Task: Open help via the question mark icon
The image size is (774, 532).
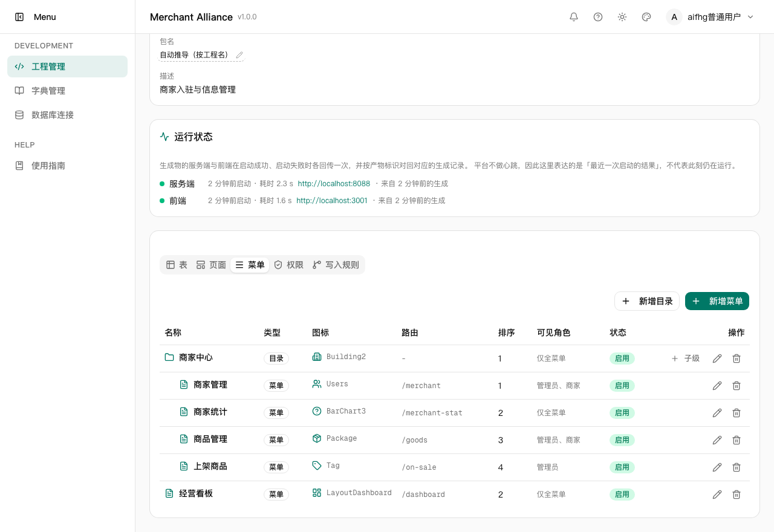Action: coord(598,17)
